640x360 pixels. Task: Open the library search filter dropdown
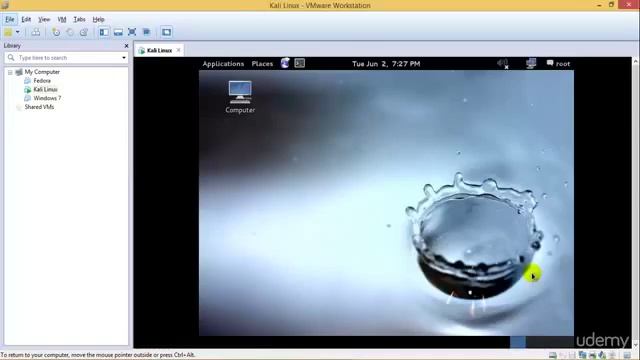pyautogui.click(x=124, y=58)
